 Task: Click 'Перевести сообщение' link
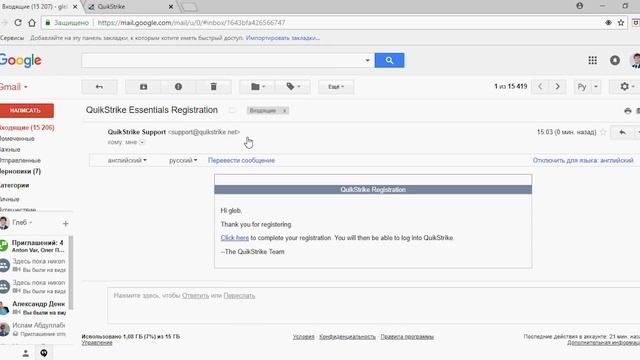pyautogui.click(x=241, y=160)
